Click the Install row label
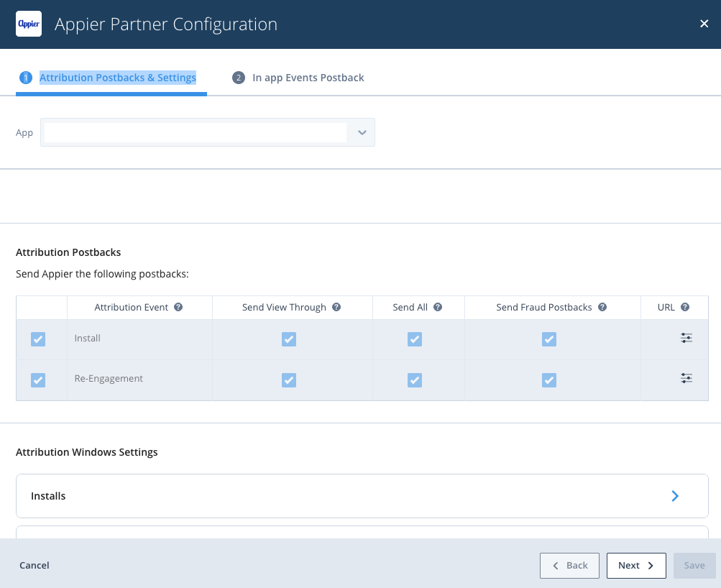This screenshot has width=721, height=588. 88,339
